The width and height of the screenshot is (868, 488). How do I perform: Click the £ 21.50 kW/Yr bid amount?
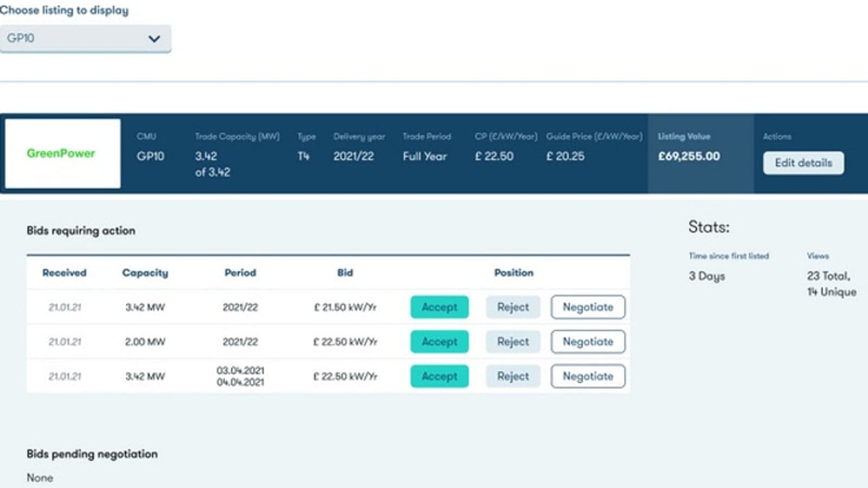[x=345, y=307]
